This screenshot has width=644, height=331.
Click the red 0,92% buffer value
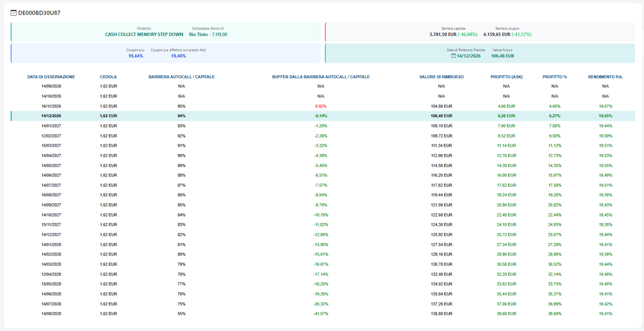(x=321, y=106)
